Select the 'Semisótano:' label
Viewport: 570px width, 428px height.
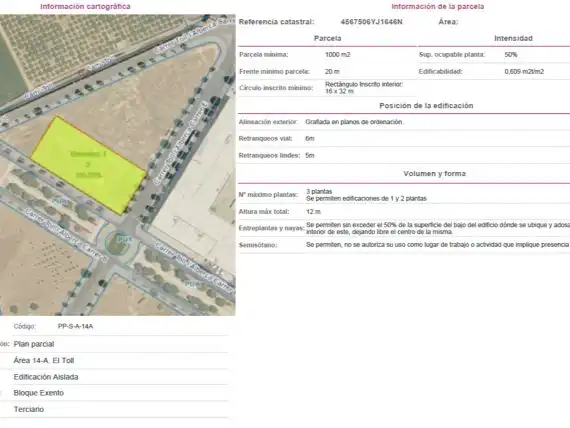click(x=258, y=245)
